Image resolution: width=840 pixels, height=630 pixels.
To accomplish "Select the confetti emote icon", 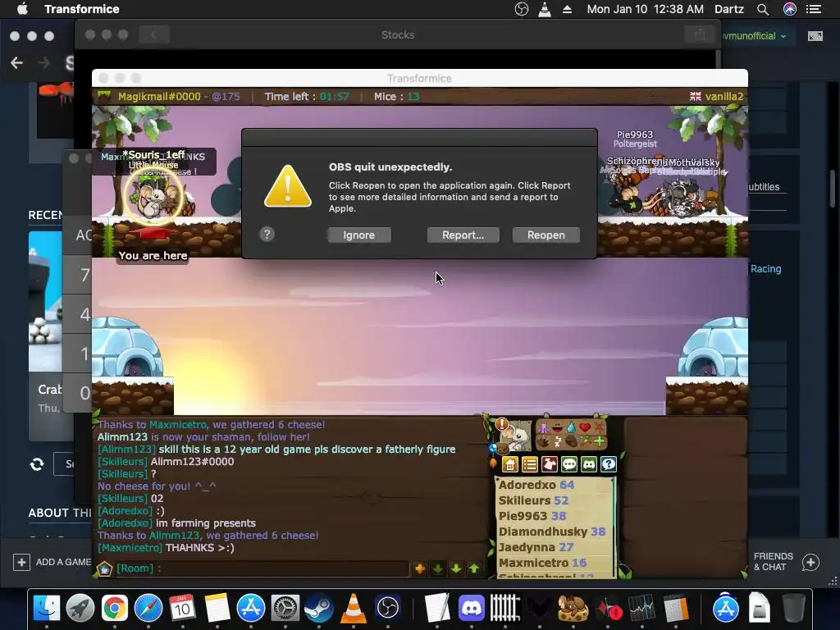I will tap(585, 441).
